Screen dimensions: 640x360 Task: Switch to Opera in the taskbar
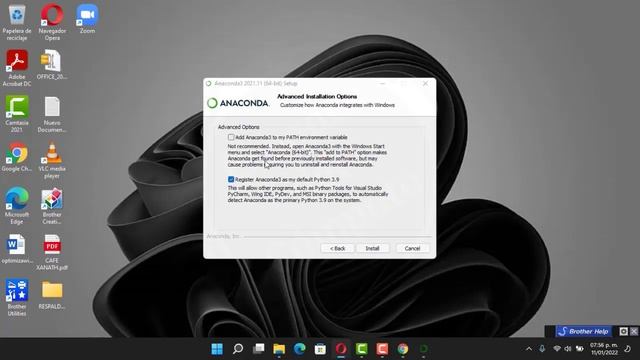coord(341,349)
